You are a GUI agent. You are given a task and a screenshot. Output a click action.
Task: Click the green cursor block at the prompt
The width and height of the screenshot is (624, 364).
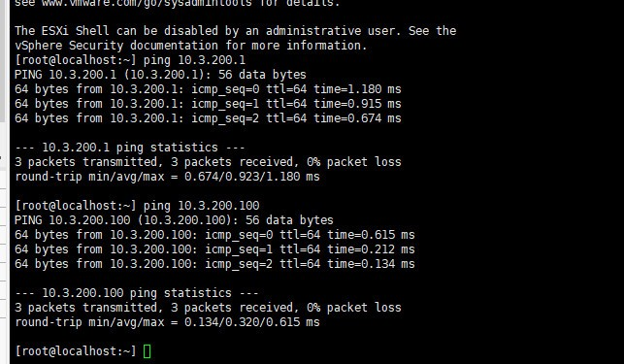[x=147, y=351]
